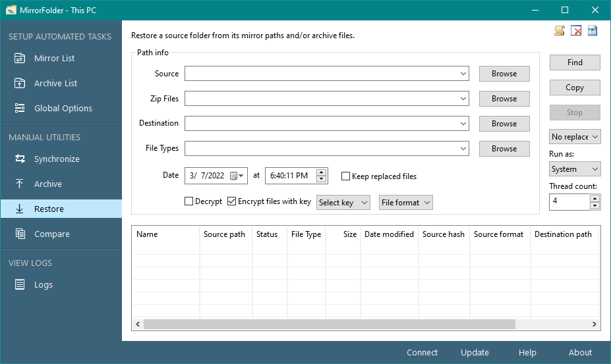Screen dimensions: 611x364
Task: Click the Source path column header
Action: coord(225,234)
